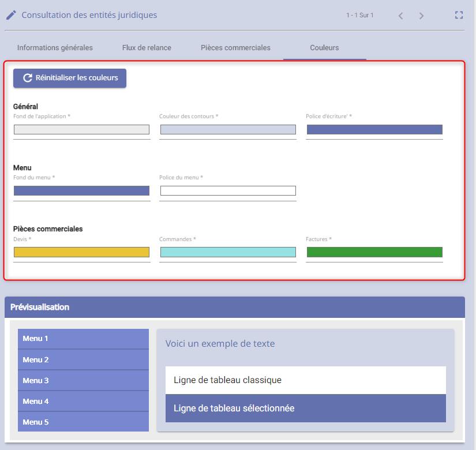
Task: Select Menu 4 in preview
Action: coord(83,402)
